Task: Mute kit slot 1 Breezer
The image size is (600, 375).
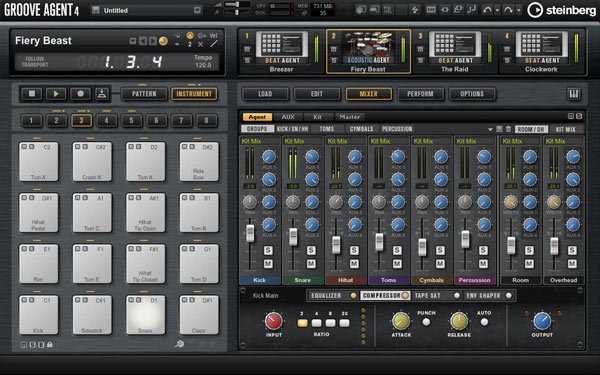Action: point(247,49)
